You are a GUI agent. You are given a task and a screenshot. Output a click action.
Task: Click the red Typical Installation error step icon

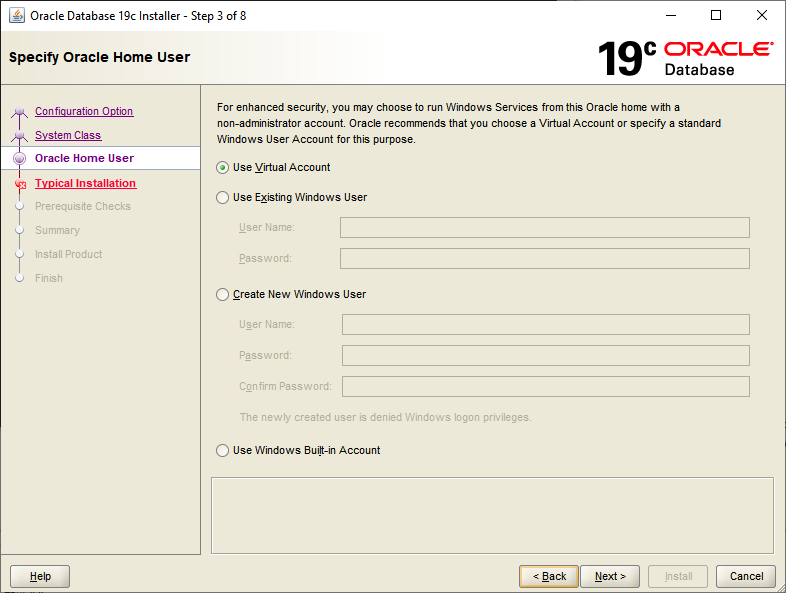[21, 184]
